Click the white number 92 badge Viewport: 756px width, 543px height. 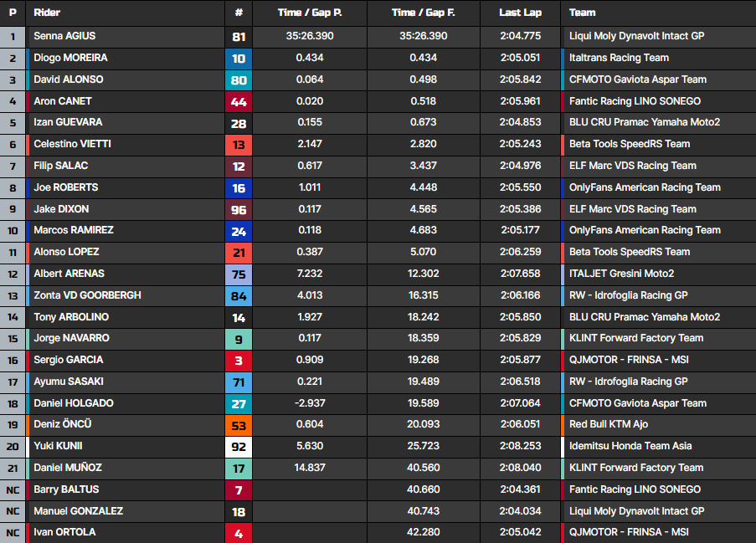coord(239,447)
